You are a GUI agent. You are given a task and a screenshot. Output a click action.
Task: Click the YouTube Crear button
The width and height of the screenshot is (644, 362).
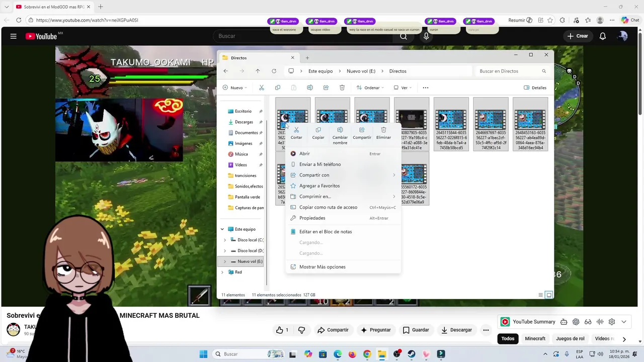578,36
